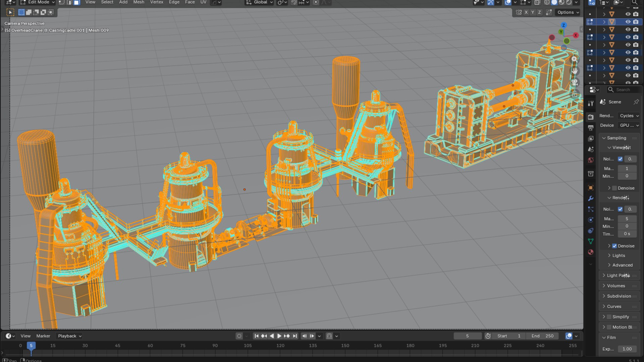
Task: Click the Film Exposure slider field
Action: [x=627, y=349]
